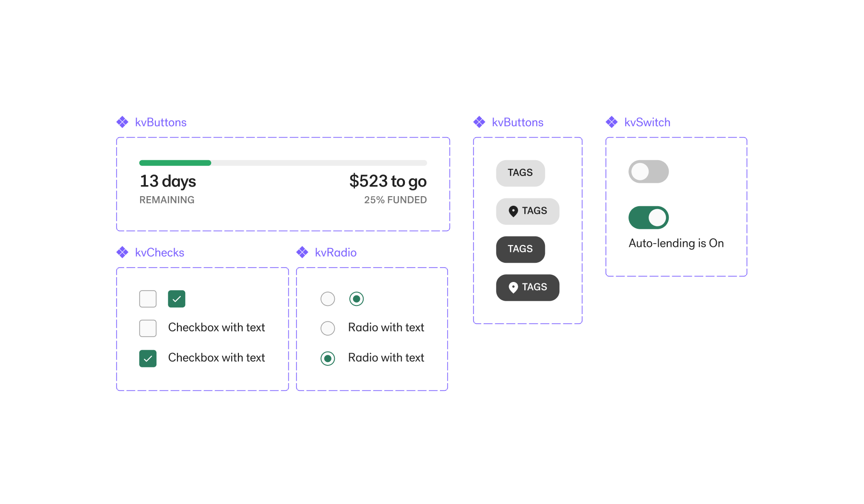Viewport: 864px width, 504px height.
Task: Disable the green Auto-lending switch
Action: 649,218
